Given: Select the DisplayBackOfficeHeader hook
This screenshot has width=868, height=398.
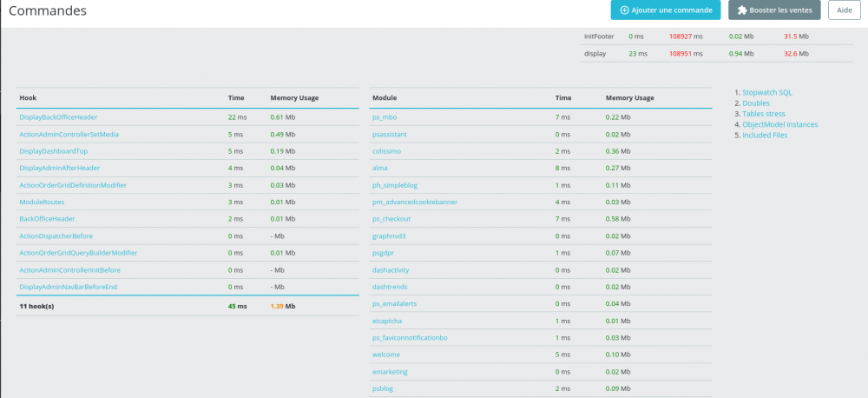Looking at the screenshot, I should 58,117.
